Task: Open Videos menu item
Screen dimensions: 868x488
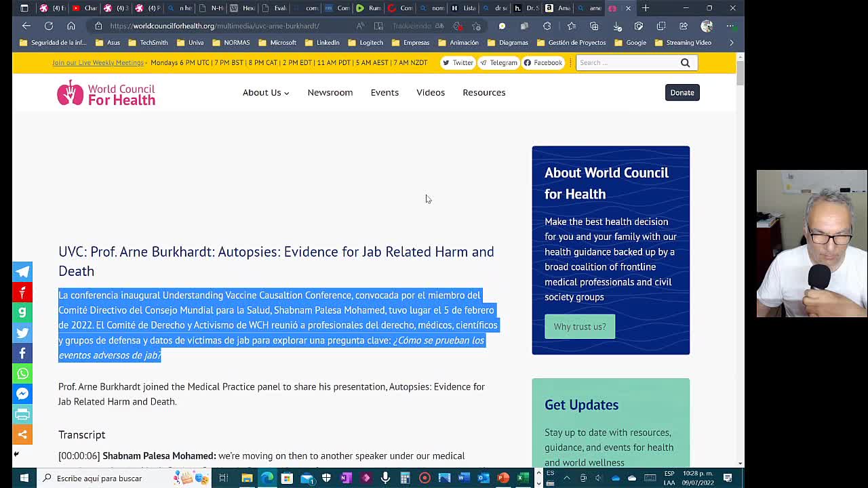Action: point(431,92)
